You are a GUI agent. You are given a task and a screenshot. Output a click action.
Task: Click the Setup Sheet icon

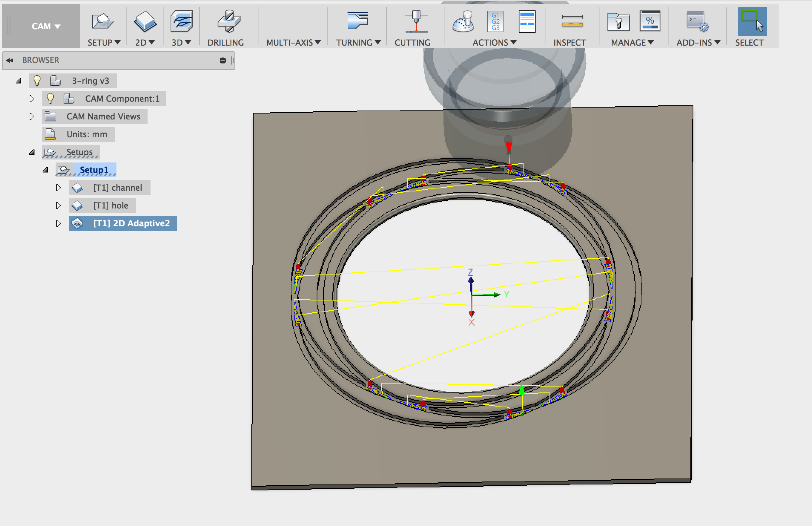pos(527,21)
